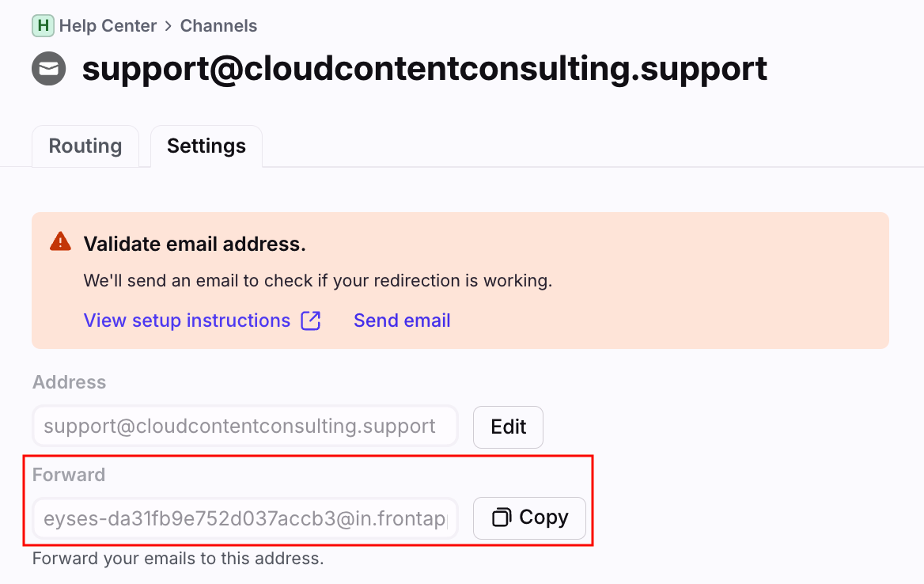This screenshot has height=584, width=924.
Task: Go to the Channels breadcrumb
Action: tap(218, 26)
